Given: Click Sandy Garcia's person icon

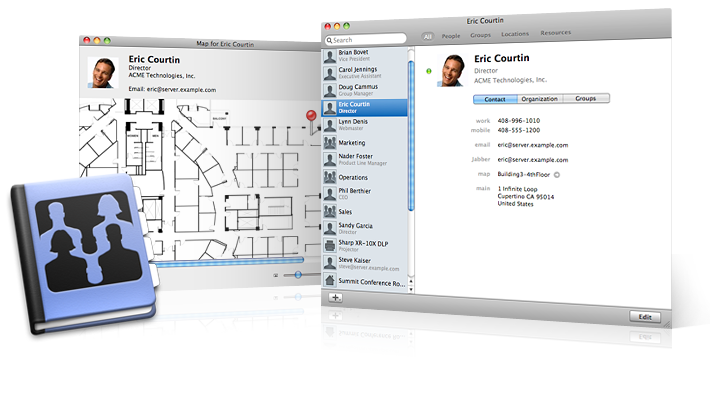Looking at the screenshot, I should [330, 228].
